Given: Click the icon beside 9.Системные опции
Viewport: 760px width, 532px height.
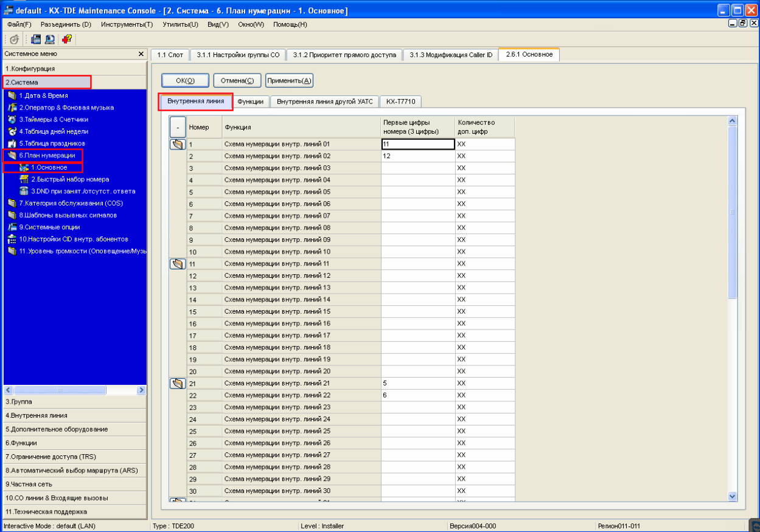Looking at the screenshot, I should pyautogui.click(x=12, y=227).
